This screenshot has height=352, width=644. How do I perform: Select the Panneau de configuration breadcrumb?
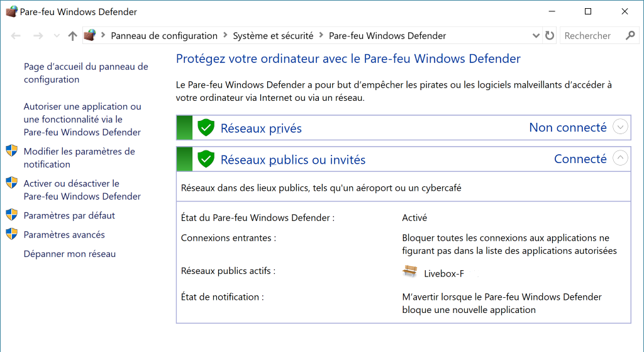coord(164,36)
